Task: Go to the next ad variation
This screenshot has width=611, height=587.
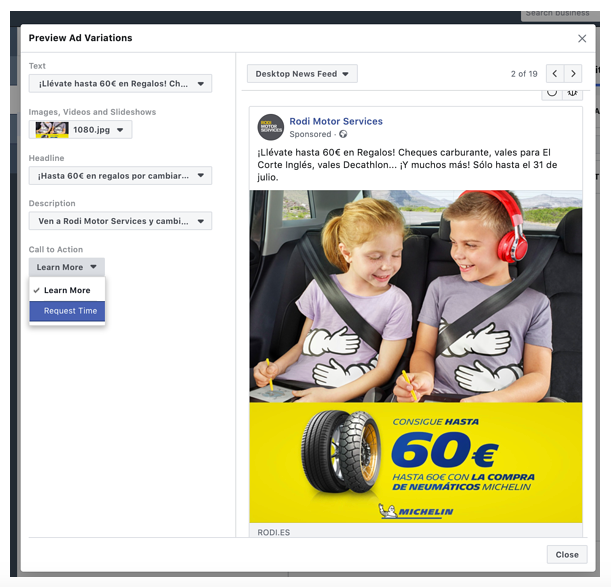Action: (x=573, y=73)
